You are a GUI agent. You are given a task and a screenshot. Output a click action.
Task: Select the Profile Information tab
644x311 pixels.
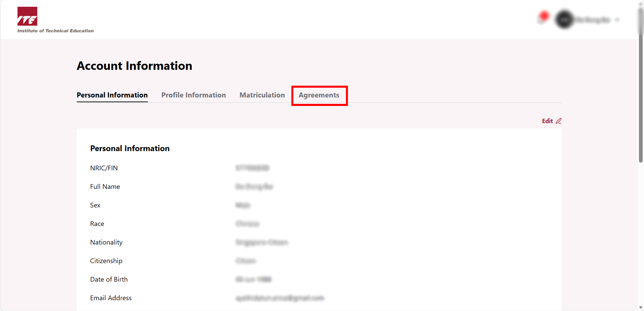point(193,95)
